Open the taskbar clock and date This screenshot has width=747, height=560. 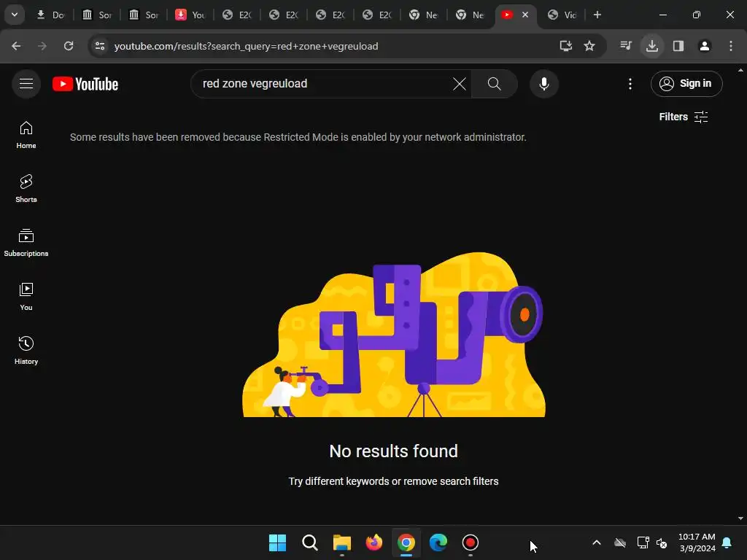click(697, 542)
